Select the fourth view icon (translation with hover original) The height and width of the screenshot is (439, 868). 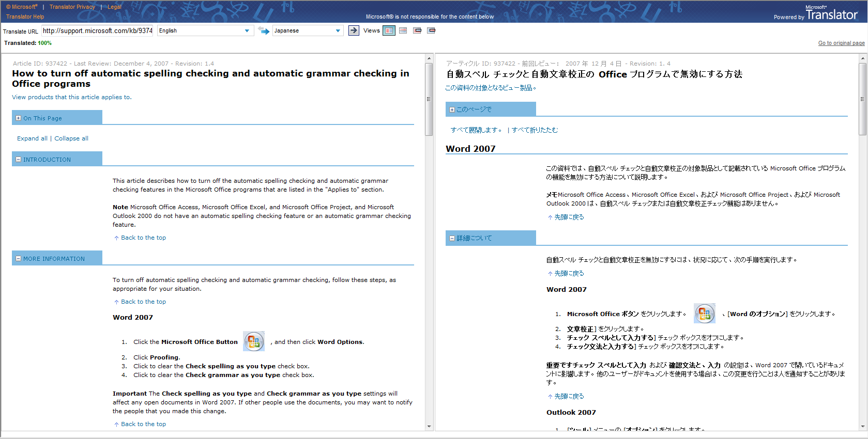click(x=431, y=30)
